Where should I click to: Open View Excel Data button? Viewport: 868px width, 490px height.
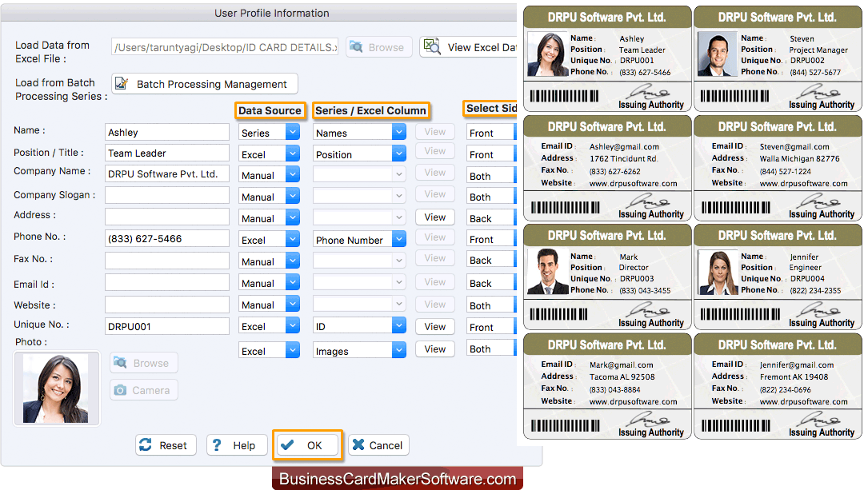[x=468, y=48]
